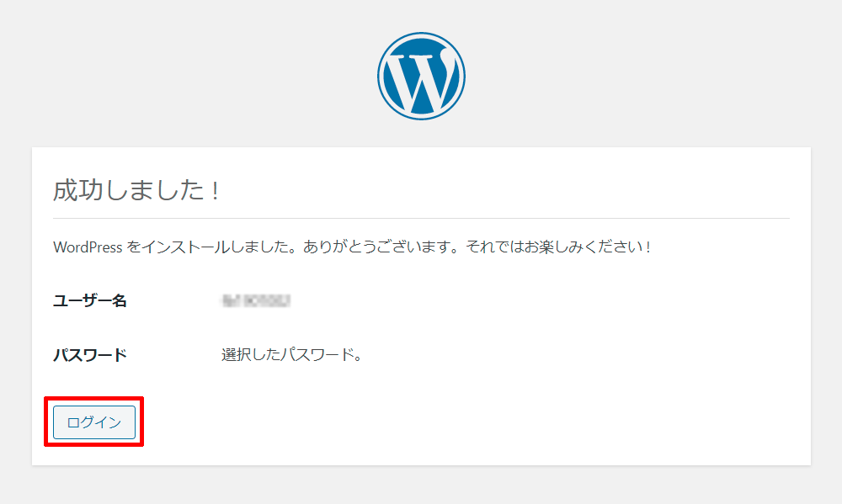Click the WordPress logo
The image size is (842, 504).
421,77
